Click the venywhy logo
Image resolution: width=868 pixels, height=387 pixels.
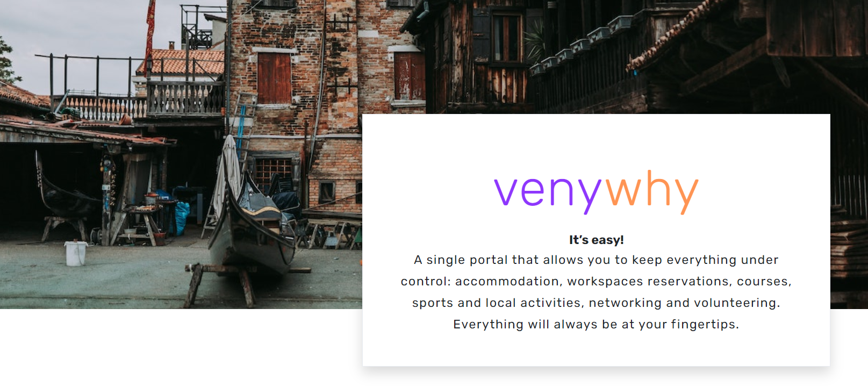(x=596, y=192)
